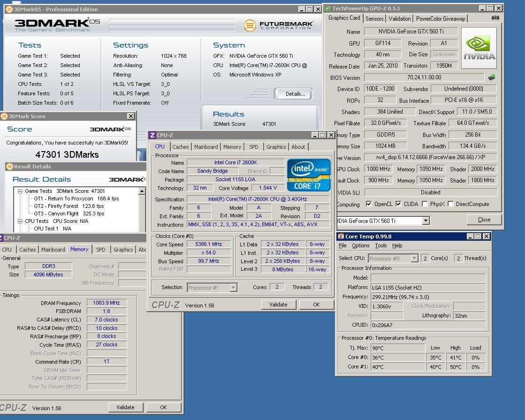
Task: Click the 3DMark Score window icon
Action: point(4,116)
